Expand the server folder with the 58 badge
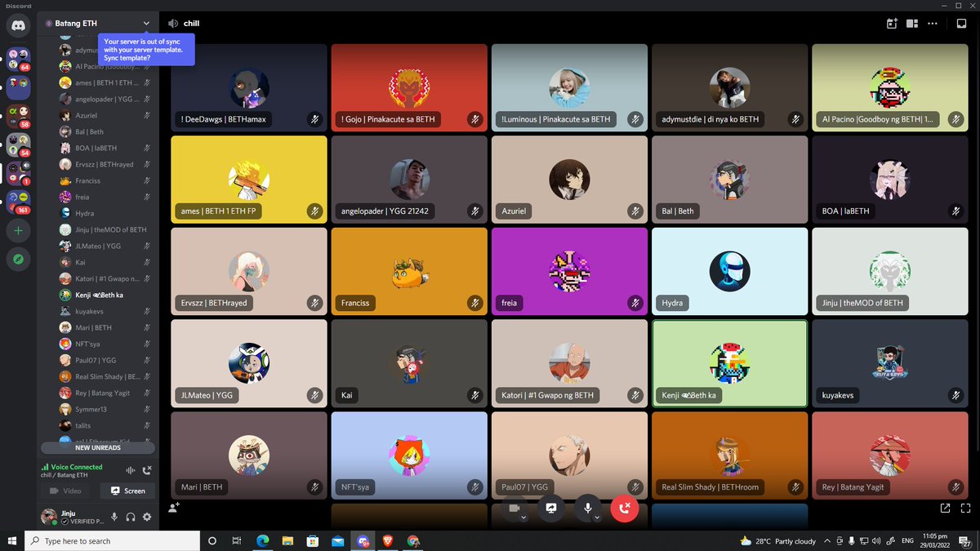Viewport: 980px width, 551px height. pos(18,117)
